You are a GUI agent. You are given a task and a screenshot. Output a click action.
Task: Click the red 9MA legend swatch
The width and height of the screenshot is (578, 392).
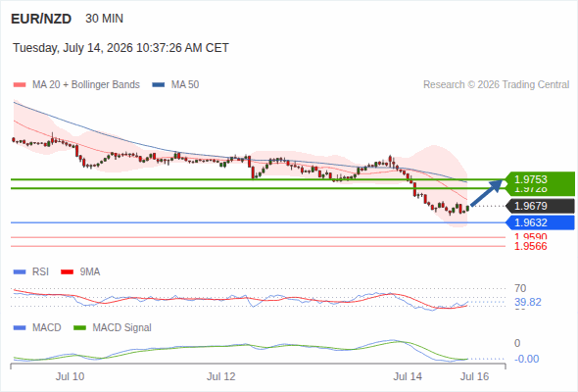tap(67, 272)
